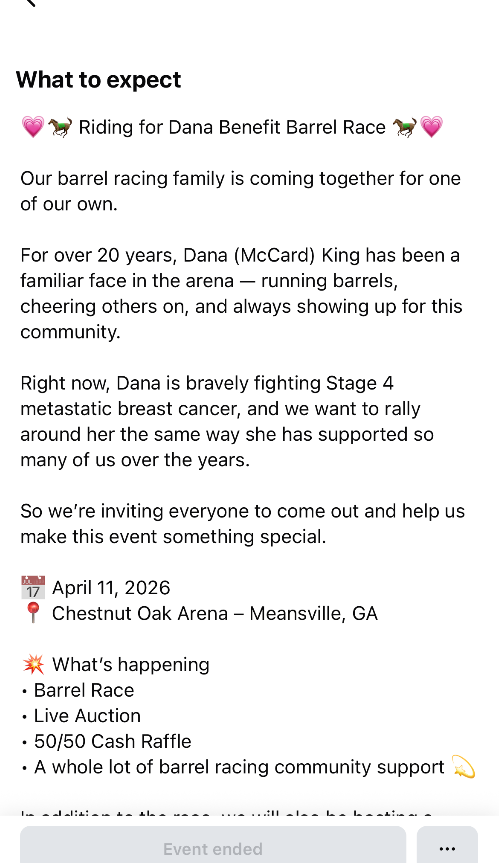Tap the horse emoji after Barrel Race title
The width and height of the screenshot is (499, 863).
(x=404, y=127)
